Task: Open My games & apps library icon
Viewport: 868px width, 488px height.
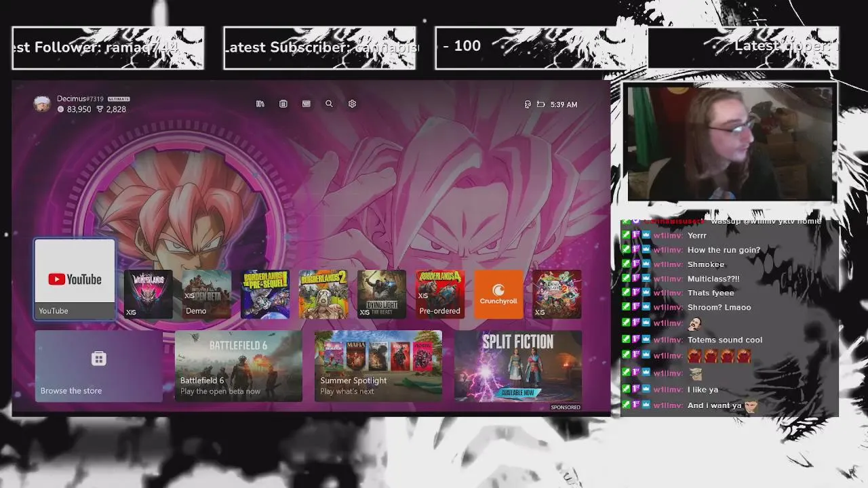Action: (x=260, y=104)
